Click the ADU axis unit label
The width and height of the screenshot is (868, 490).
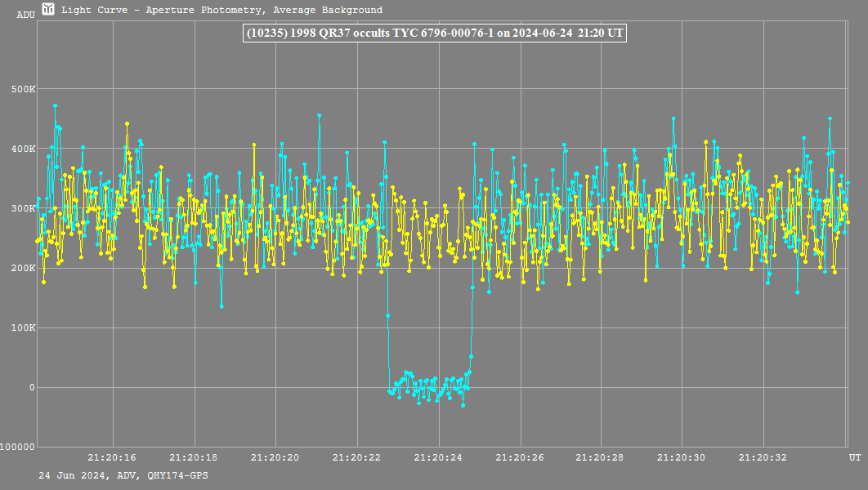25,15
